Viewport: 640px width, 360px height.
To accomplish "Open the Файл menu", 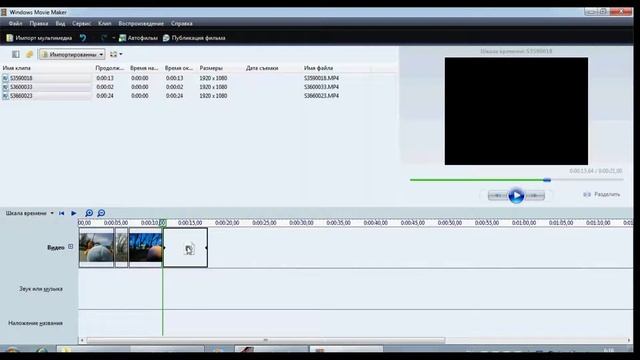I will pyautogui.click(x=15, y=23).
